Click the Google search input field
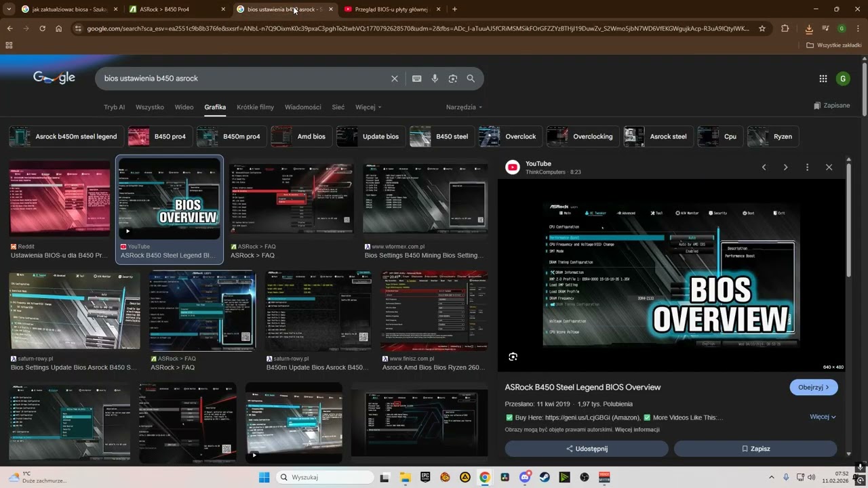 pos(244,79)
